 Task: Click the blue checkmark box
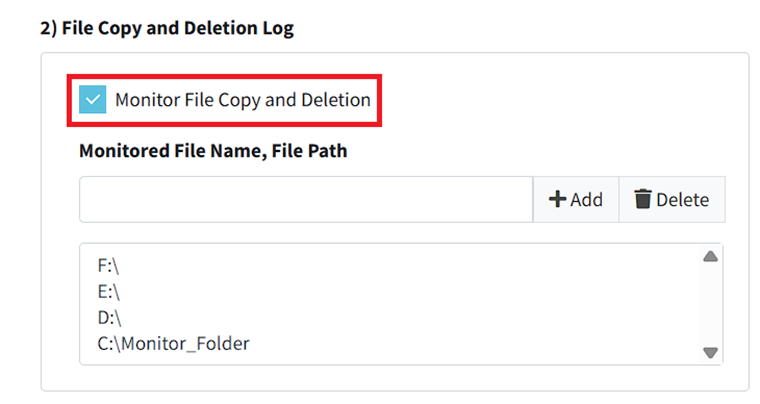click(92, 100)
